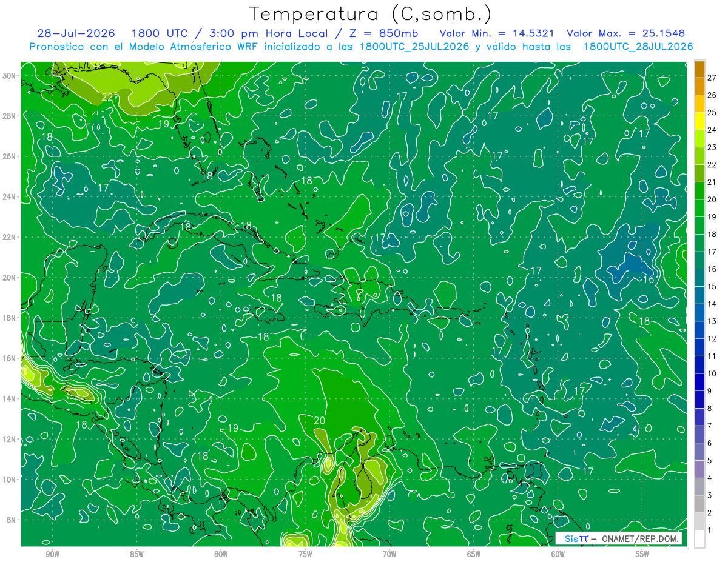
Task: Click "Valor Min. = 14.5321" text
Action: [x=497, y=33]
